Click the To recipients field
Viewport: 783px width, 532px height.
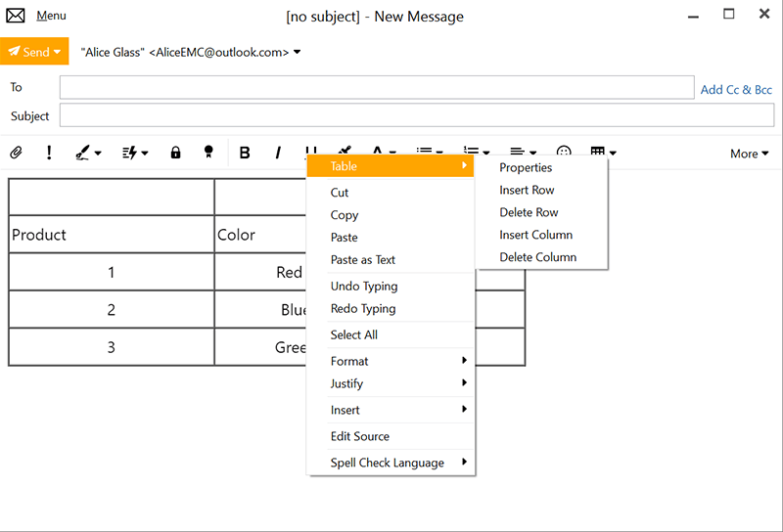(377, 87)
